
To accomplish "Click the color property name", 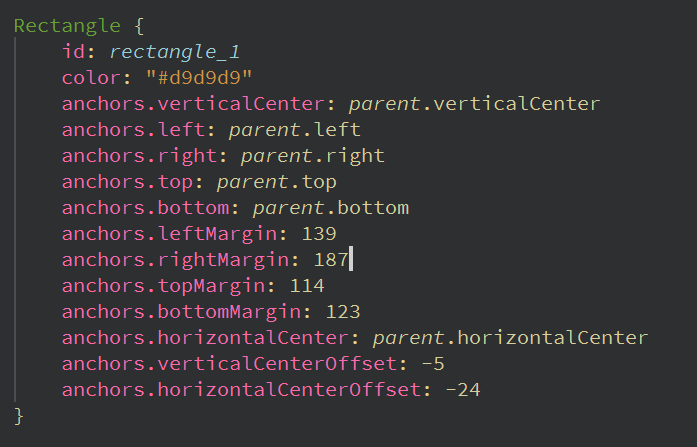I will pyautogui.click(x=91, y=78).
